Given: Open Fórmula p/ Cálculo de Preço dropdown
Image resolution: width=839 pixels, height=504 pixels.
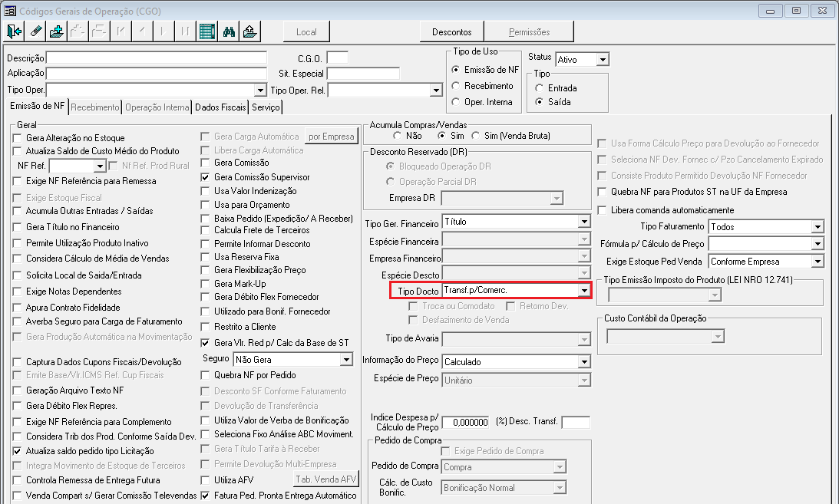Looking at the screenshot, I should tap(818, 244).
